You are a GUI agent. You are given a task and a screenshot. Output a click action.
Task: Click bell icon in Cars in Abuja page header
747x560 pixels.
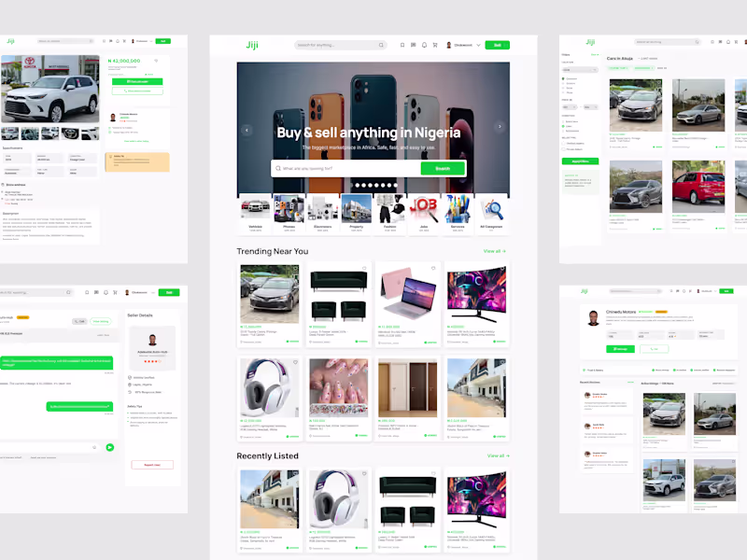click(x=728, y=42)
